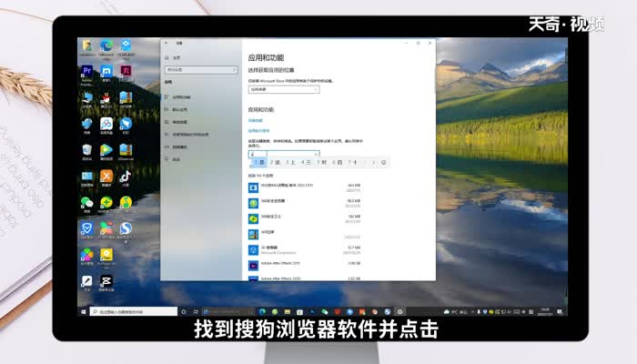The width and height of the screenshot is (637, 364).
Task: Open the DingTalk desktop icon
Action: (x=126, y=126)
